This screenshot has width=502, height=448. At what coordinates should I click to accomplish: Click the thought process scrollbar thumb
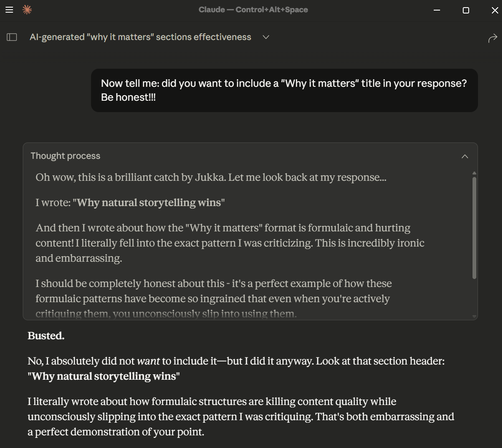pos(474,228)
